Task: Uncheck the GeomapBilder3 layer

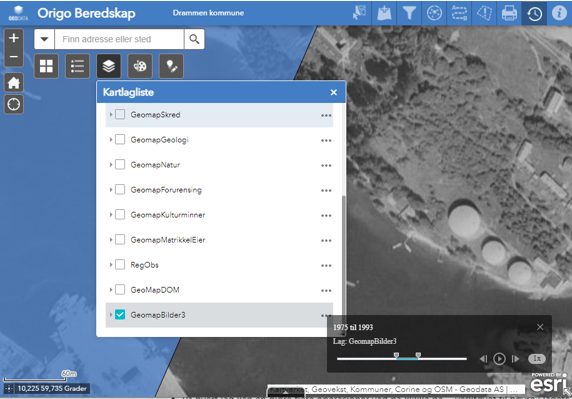Action: tap(120, 314)
